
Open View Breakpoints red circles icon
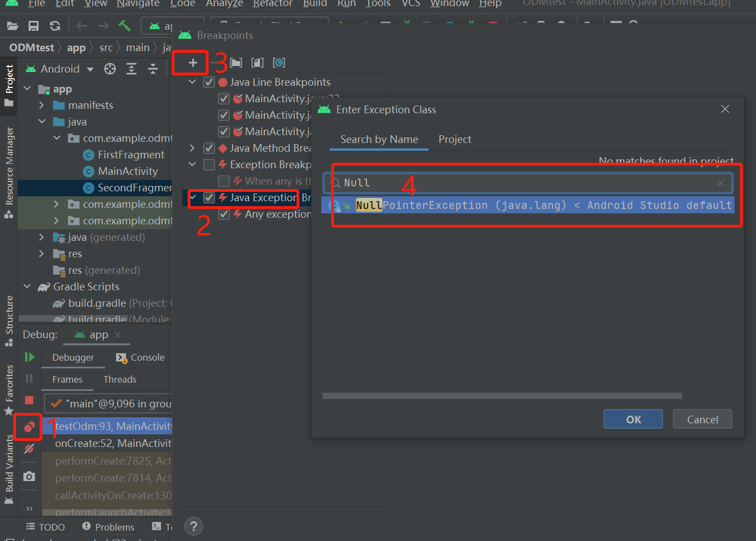pyautogui.click(x=29, y=427)
